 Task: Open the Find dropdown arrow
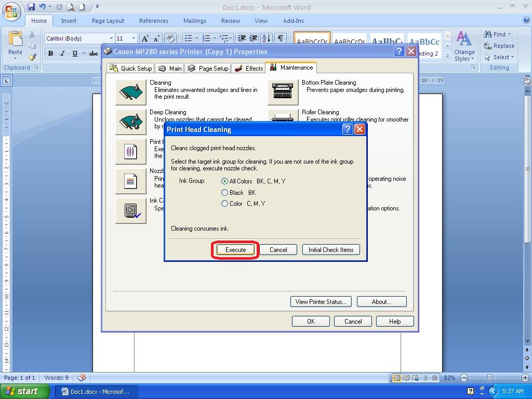click(x=509, y=34)
